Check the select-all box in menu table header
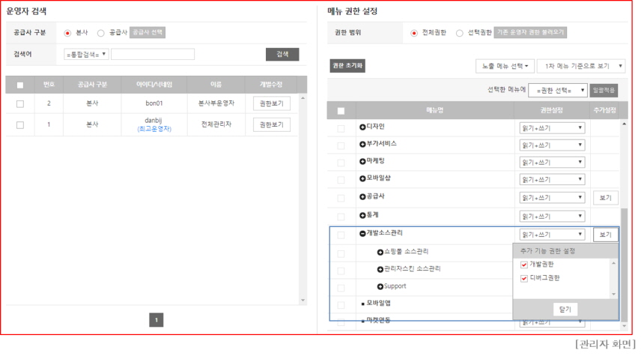Screen dimensions: 644x356 pos(341,111)
